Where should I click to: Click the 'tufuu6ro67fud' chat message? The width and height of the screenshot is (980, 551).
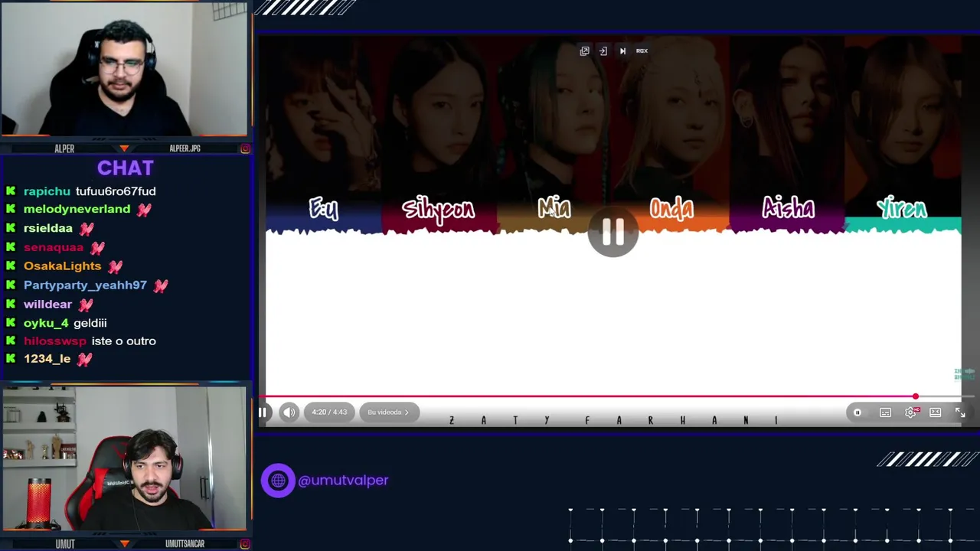116,191
